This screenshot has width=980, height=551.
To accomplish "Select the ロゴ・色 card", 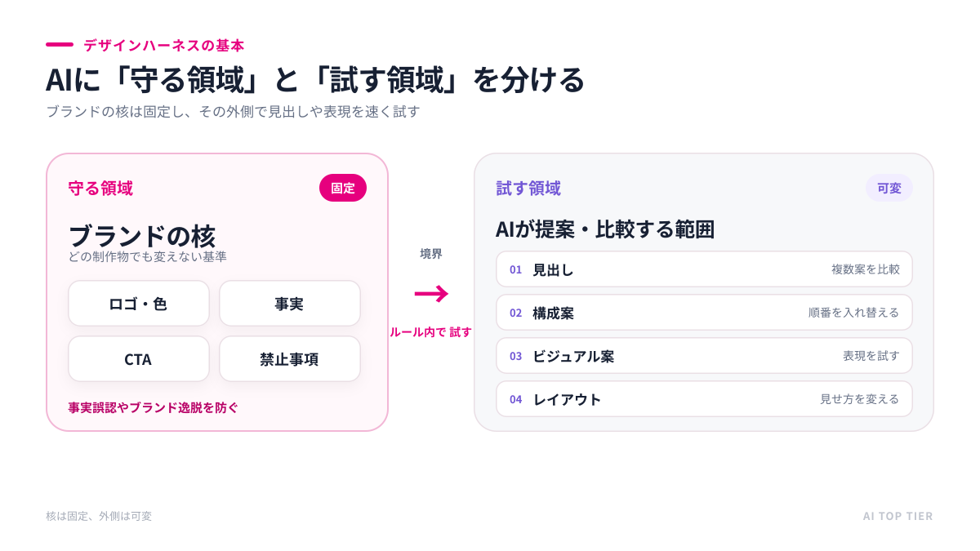I will click(x=139, y=304).
